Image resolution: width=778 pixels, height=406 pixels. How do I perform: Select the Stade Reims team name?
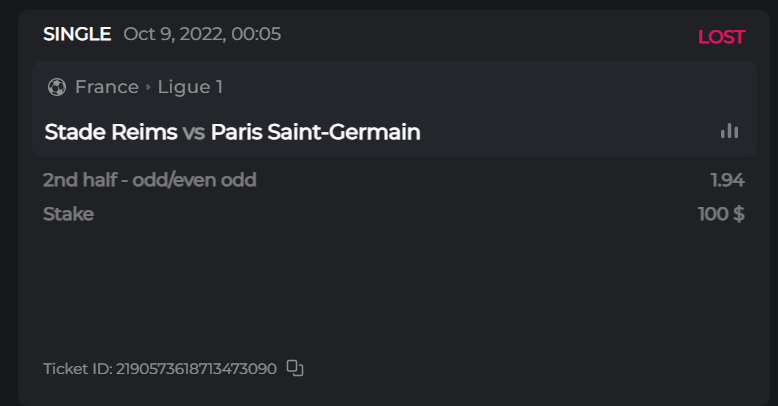click(111, 132)
